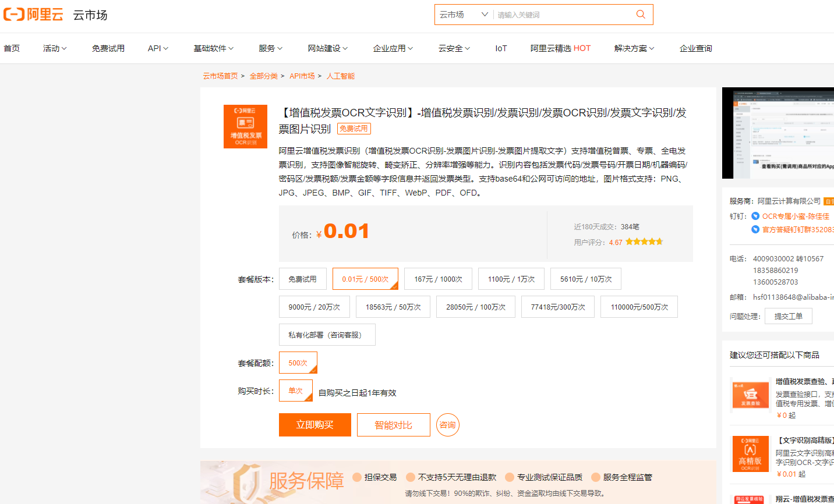Click the 智能对比 button
The width and height of the screenshot is (834, 504).
coord(393,425)
